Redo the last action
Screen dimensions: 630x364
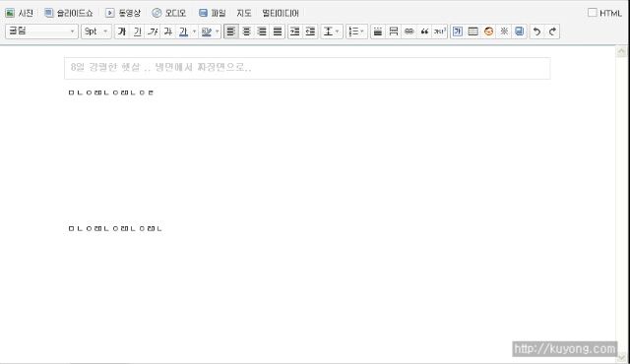pos(552,31)
